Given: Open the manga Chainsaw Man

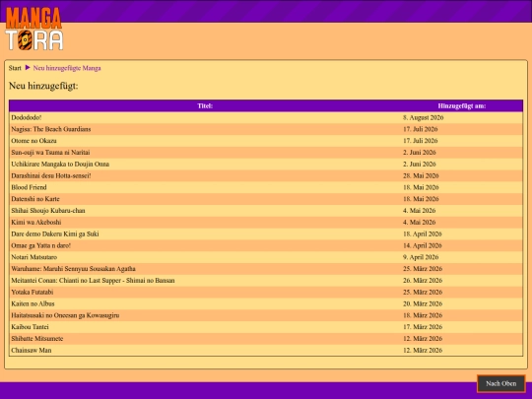Looking at the screenshot, I should (x=32, y=351).
